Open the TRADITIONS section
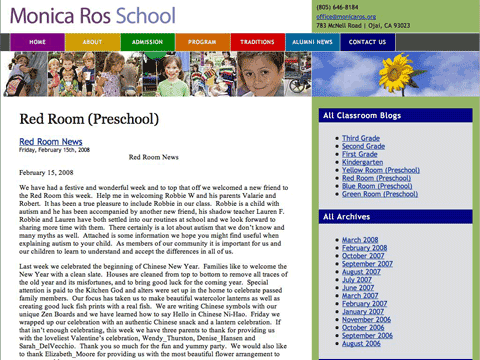Image resolution: width=480 pixels, height=360 pixels. coord(258,42)
